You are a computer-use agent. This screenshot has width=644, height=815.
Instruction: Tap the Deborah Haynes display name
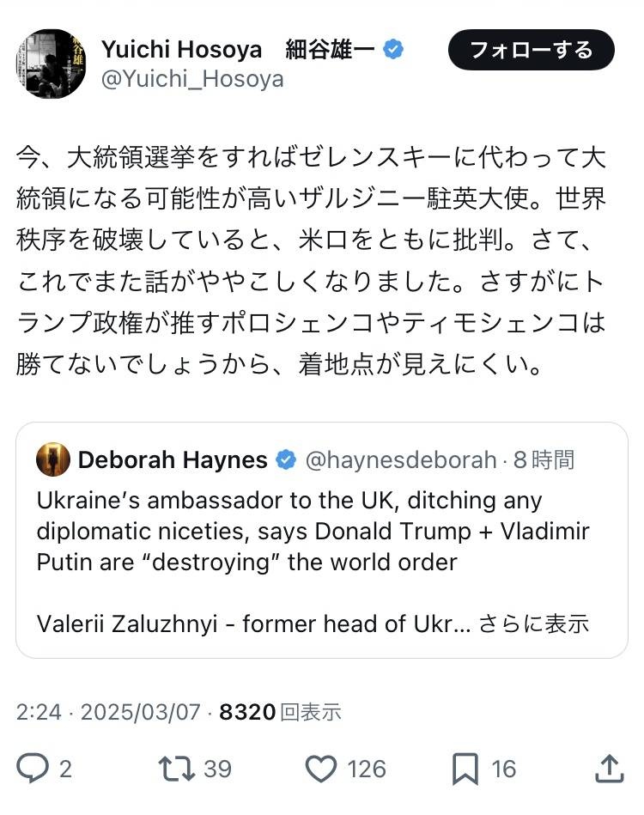pos(173,460)
